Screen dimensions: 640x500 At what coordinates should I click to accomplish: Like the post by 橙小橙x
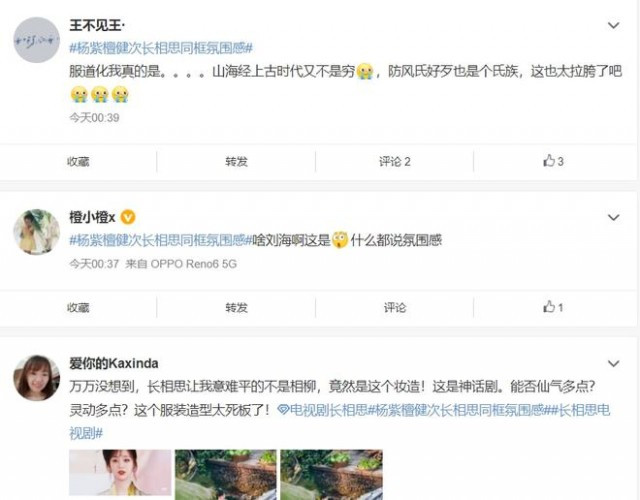click(553, 307)
